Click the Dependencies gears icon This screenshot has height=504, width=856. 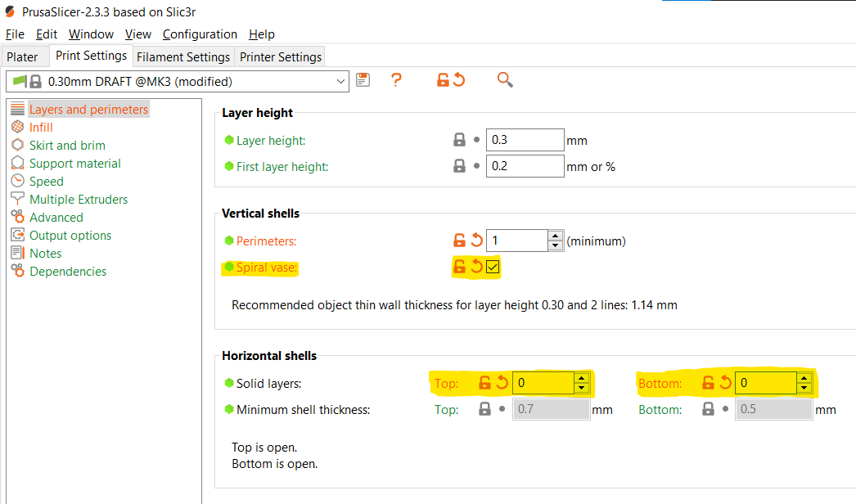(17, 271)
